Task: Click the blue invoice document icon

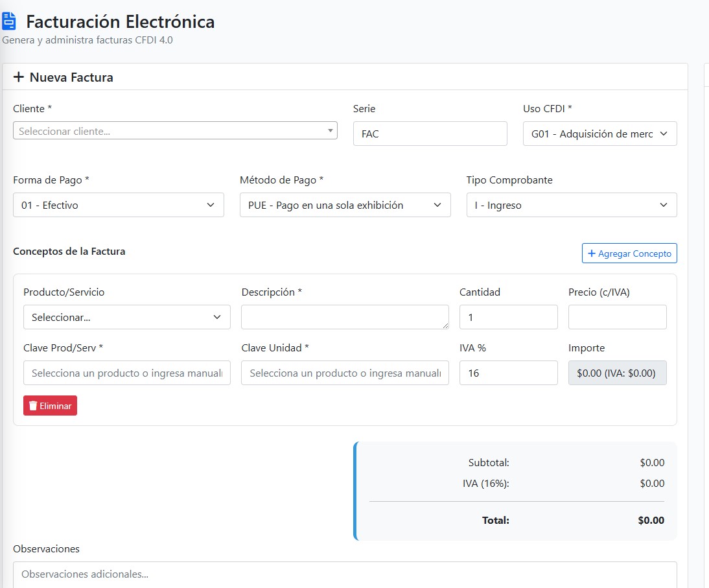Action: 8,21
